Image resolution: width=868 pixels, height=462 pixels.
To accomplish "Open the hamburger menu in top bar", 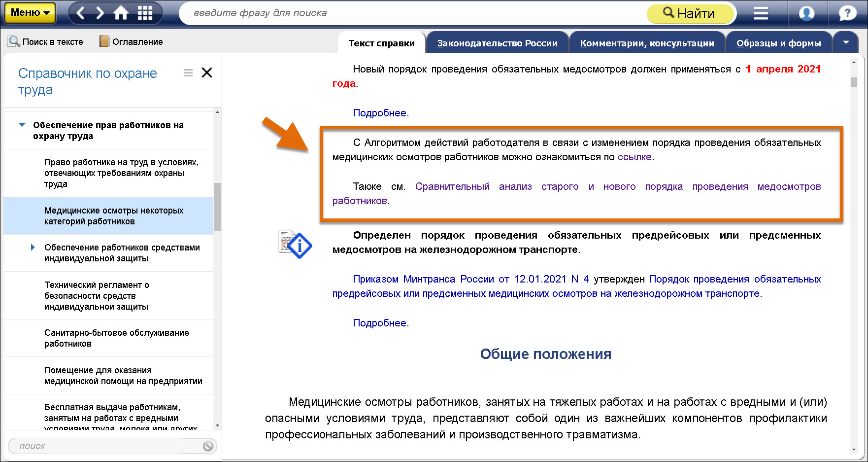I will tap(761, 13).
